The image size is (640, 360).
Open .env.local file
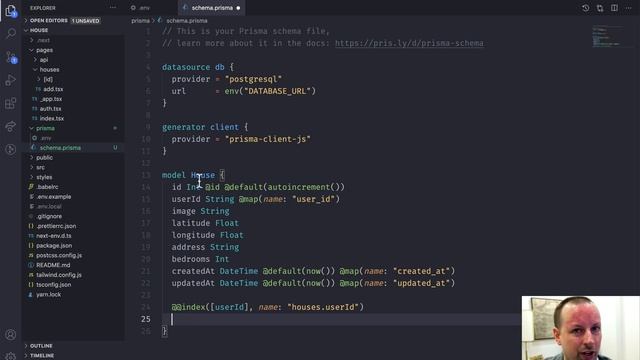(49, 207)
